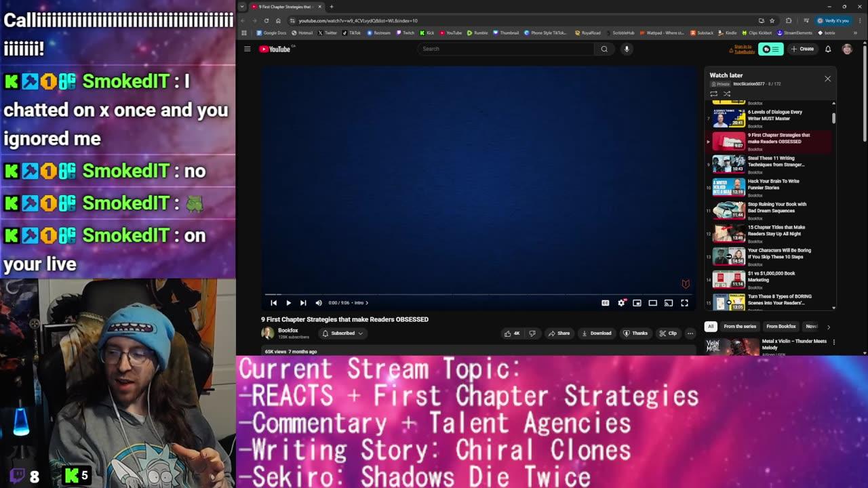Image resolution: width=868 pixels, height=488 pixels.
Task: Skip to the previous video in playlist
Action: pos(273,303)
